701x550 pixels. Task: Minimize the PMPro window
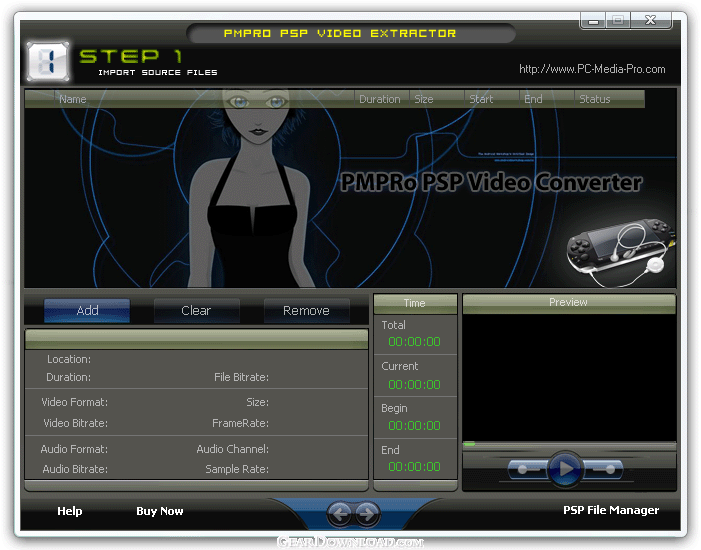click(x=593, y=21)
